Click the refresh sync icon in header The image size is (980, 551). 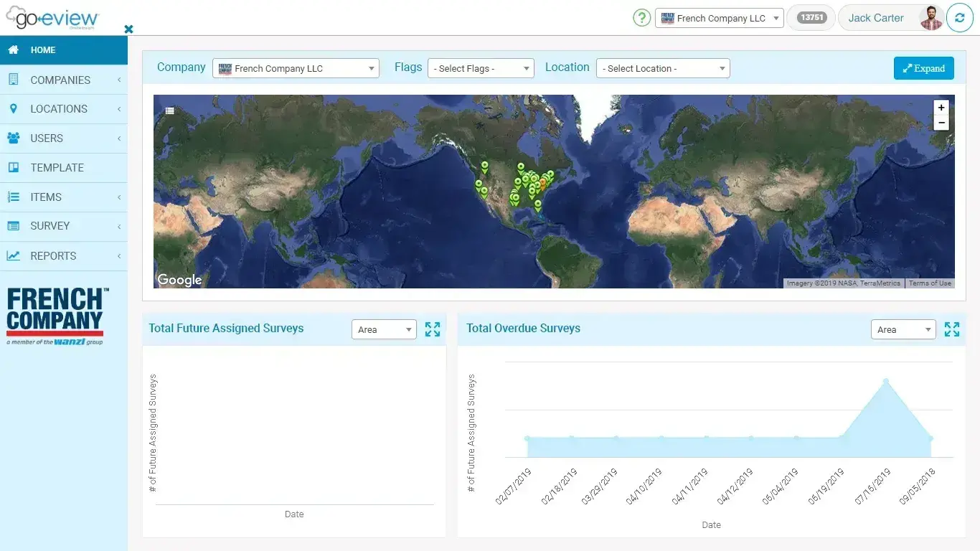[x=959, y=18]
